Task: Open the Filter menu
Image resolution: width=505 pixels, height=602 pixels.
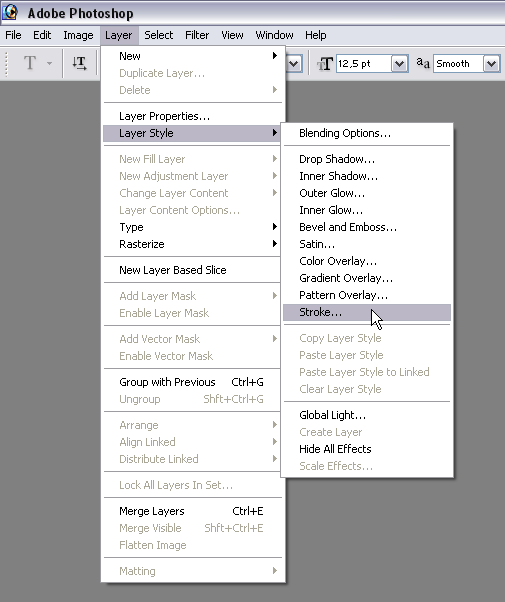Action: (197, 35)
